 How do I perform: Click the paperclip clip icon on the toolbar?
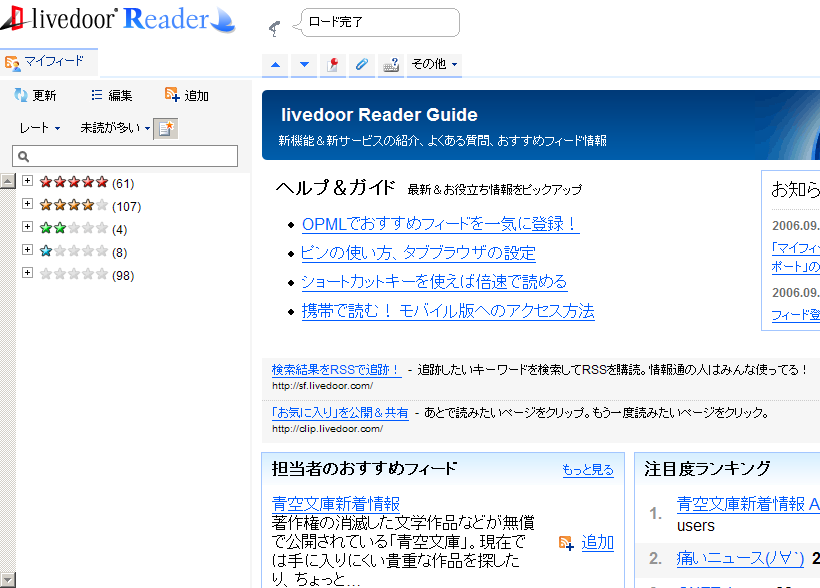361,64
